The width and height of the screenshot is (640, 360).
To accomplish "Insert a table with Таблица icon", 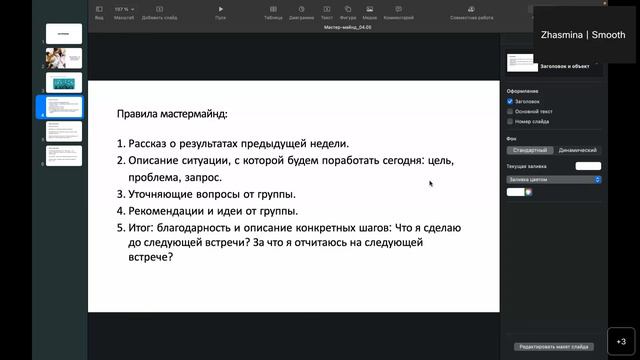I will [273, 13].
